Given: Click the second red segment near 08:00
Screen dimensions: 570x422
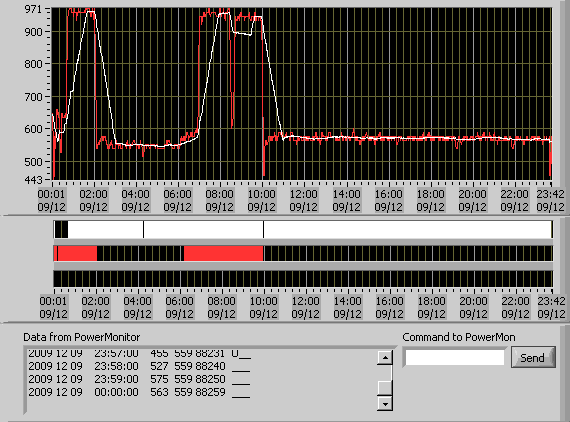Looking at the screenshot, I should (x=224, y=253).
